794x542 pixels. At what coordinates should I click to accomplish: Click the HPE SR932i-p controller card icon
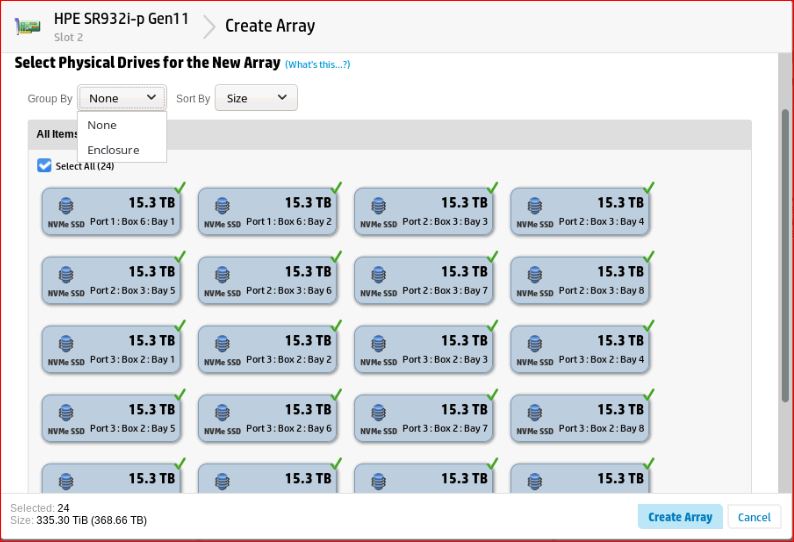click(x=27, y=27)
